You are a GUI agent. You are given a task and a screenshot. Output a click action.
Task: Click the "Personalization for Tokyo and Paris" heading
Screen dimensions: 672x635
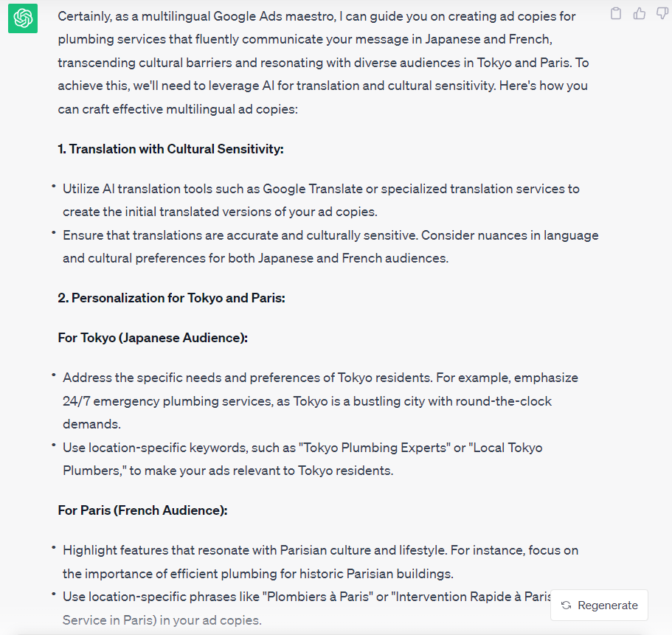click(x=171, y=298)
